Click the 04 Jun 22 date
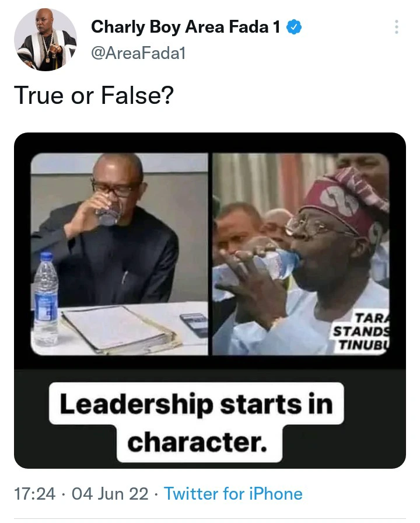This screenshot has height=523, width=420. click(110, 494)
